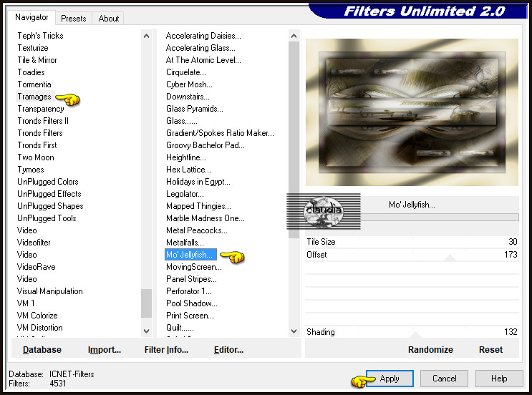Select Marble Madness One... filter

(x=205, y=218)
